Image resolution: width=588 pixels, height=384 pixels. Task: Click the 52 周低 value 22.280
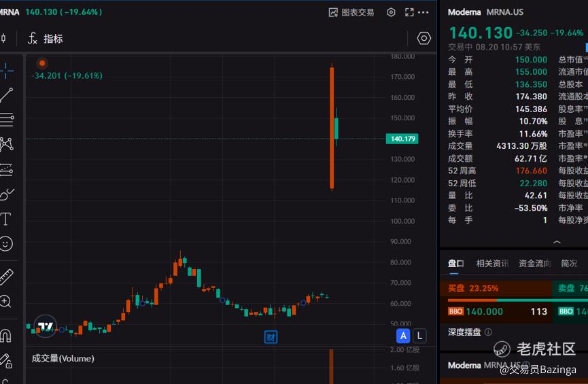pyautogui.click(x=533, y=184)
